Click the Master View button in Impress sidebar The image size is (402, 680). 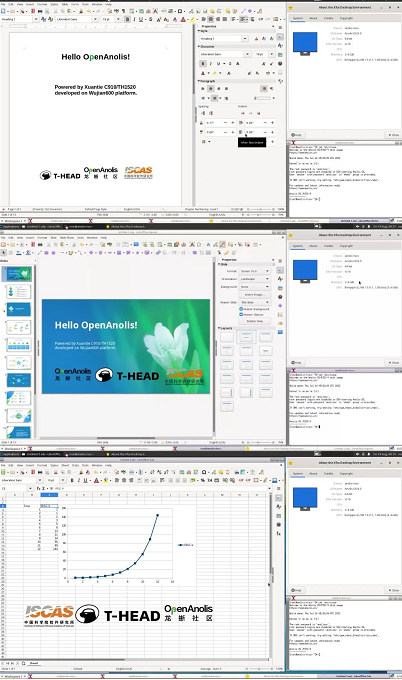coord(255,321)
